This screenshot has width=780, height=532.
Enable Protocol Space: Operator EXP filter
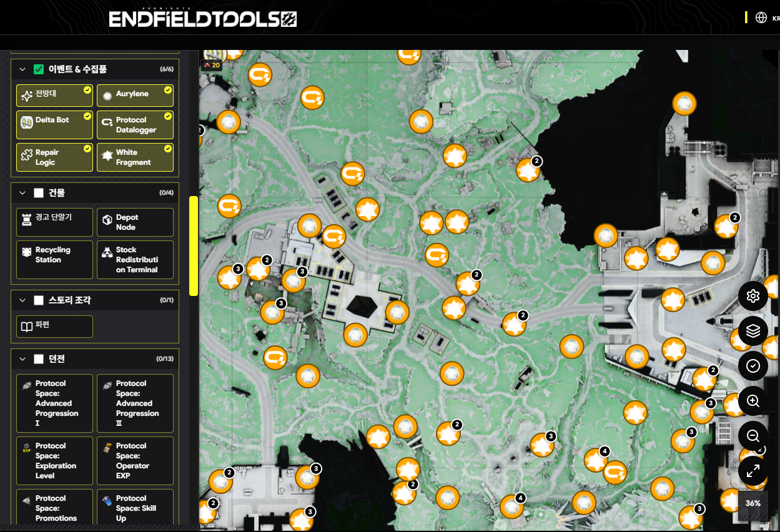click(x=135, y=461)
